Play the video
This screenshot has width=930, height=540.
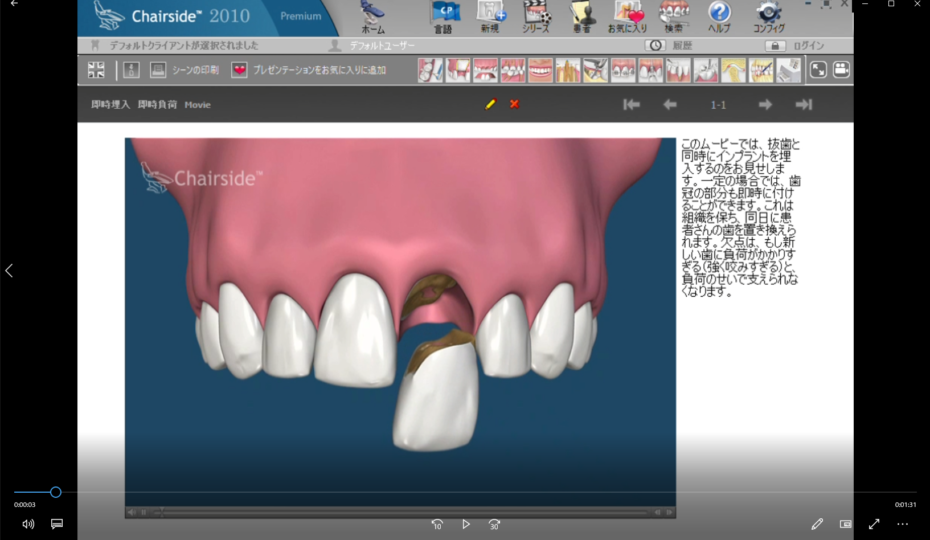tap(466, 524)
